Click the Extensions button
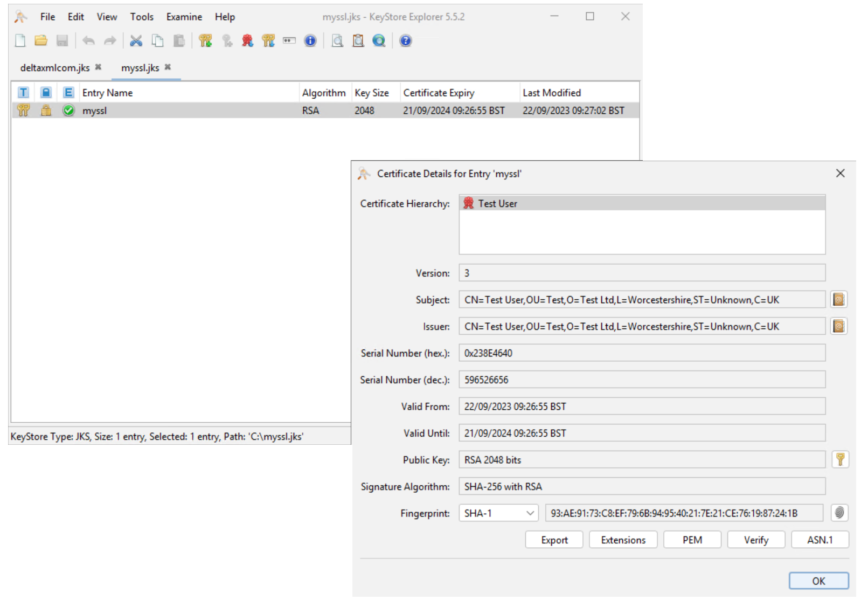The width and height of the screenshot is (868, 606). click(623, 540)
